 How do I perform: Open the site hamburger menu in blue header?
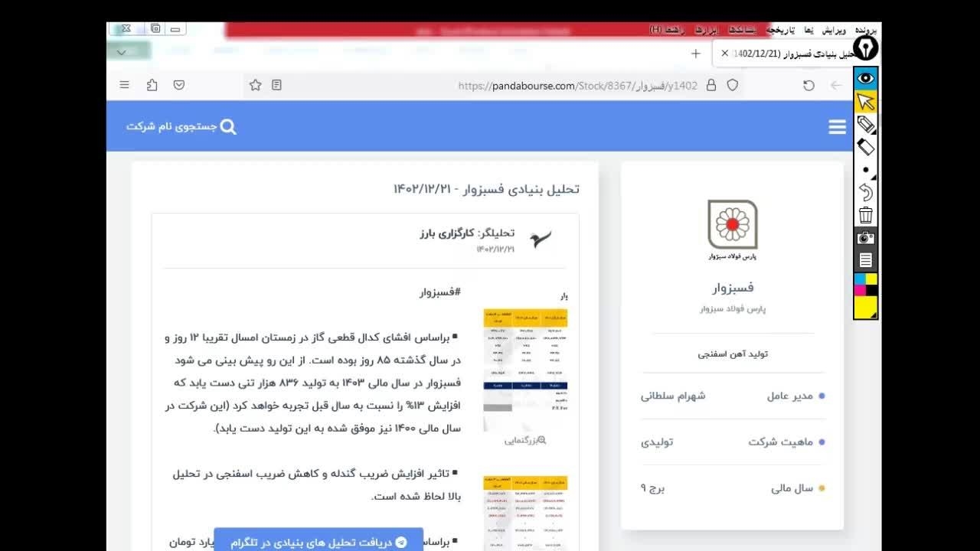[x=837, y=127]
